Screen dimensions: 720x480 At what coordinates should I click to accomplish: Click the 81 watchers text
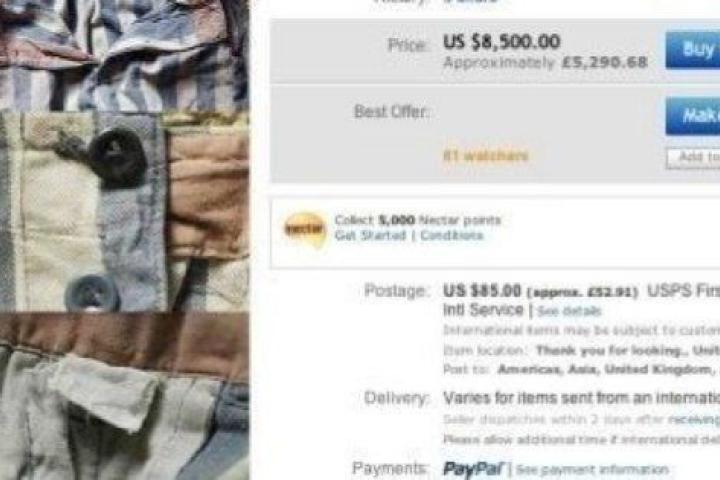485,156
